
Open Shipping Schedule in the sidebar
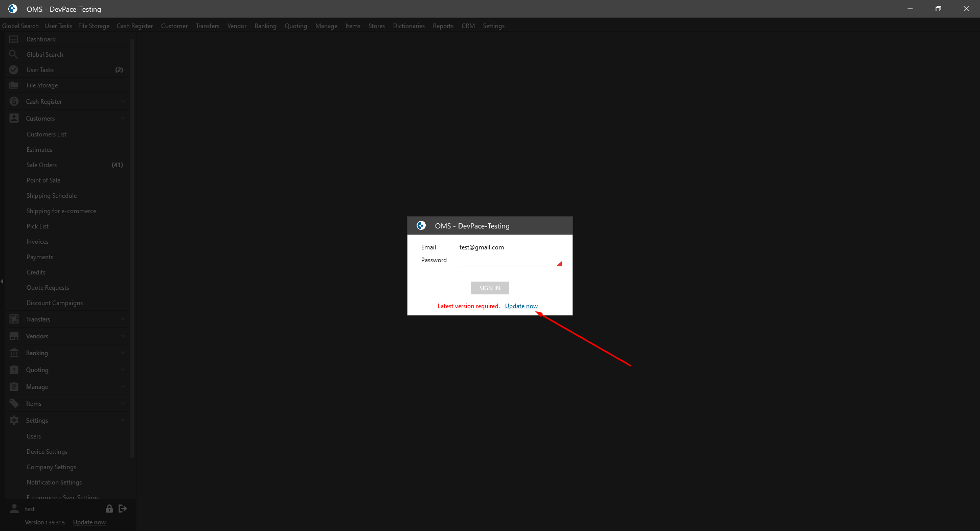(x=52, y=196)
